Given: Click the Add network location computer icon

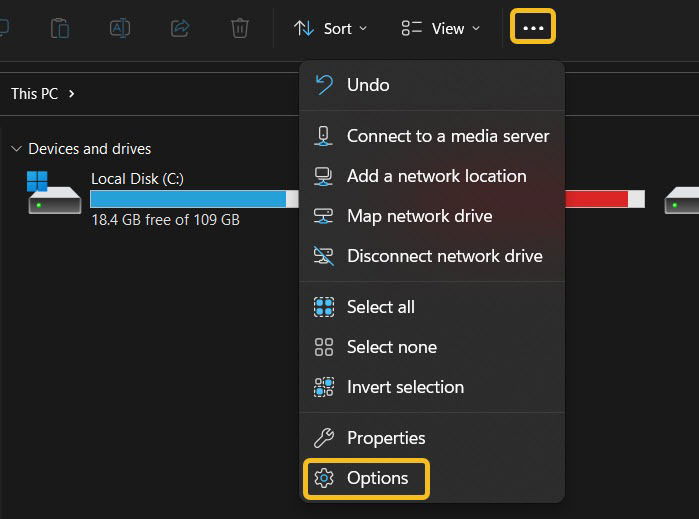Looking at the screenshot, I should click(x=324, y=177).
